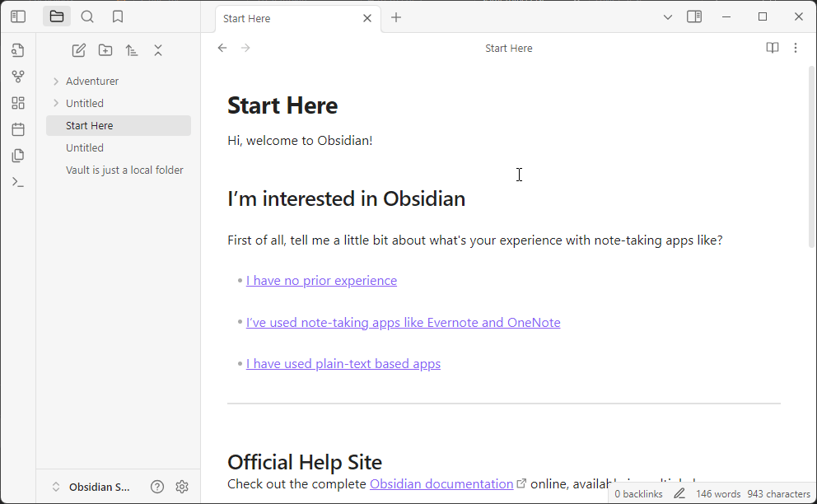Viewport: 817px width, 504px height.
Task: Toggle editing mode pencil in status bar
Action: [x=679, y=493]
